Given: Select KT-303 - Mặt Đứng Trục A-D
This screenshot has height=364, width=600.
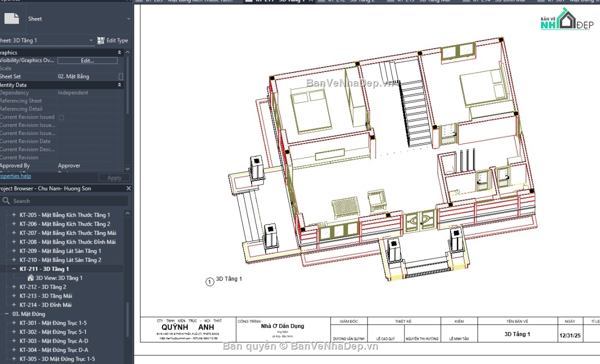Looking at the screenshot, I should click(x=54, y=341).
